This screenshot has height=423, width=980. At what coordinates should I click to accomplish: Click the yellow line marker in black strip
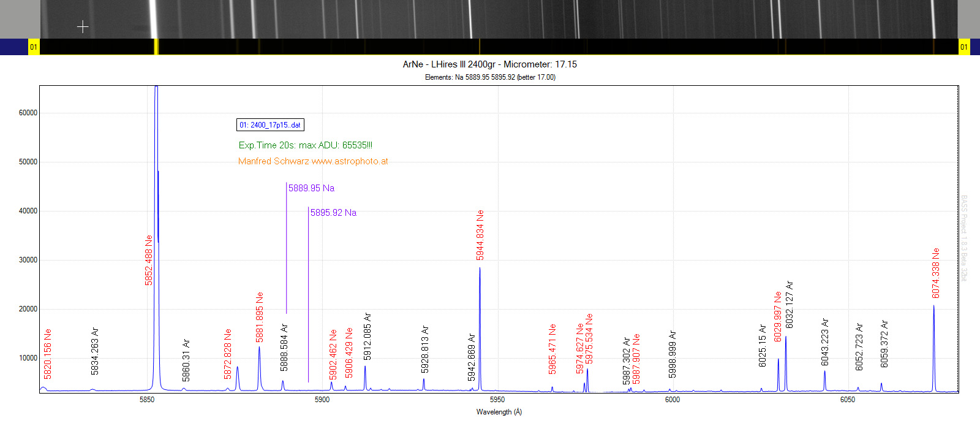(156, 47)
